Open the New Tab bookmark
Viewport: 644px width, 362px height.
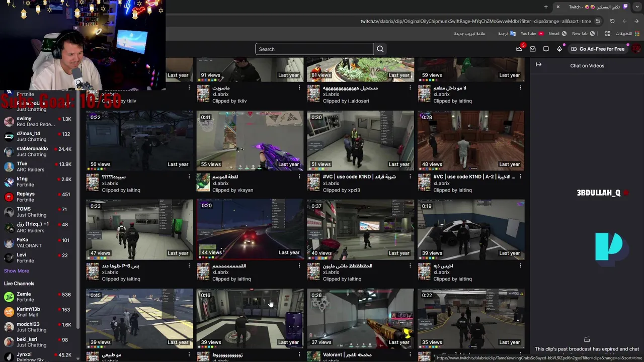pyautogui.click(x=583, y=34)
